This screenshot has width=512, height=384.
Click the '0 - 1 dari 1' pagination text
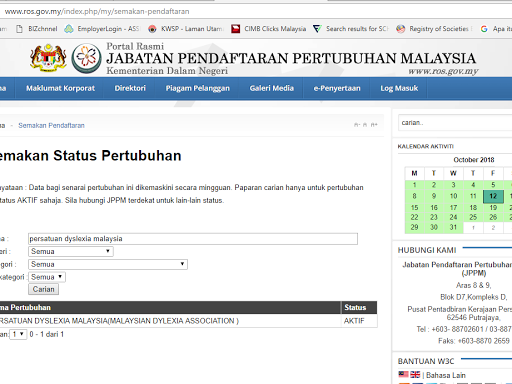(x=46, y=334)
